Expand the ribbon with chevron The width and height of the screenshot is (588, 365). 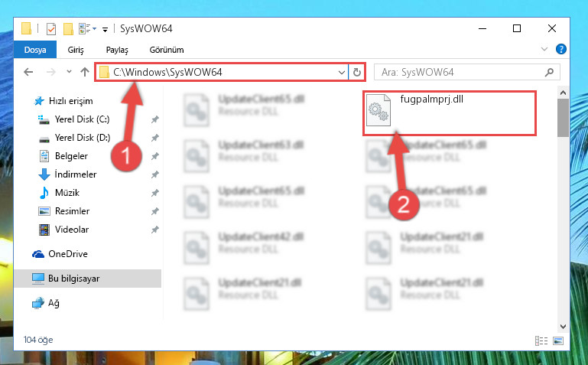coord(544,49)
